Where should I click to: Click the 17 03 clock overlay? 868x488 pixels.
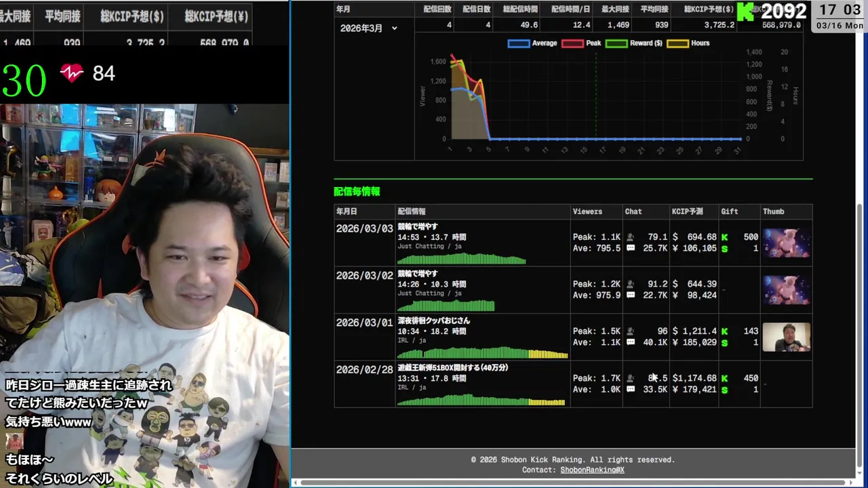840,10
